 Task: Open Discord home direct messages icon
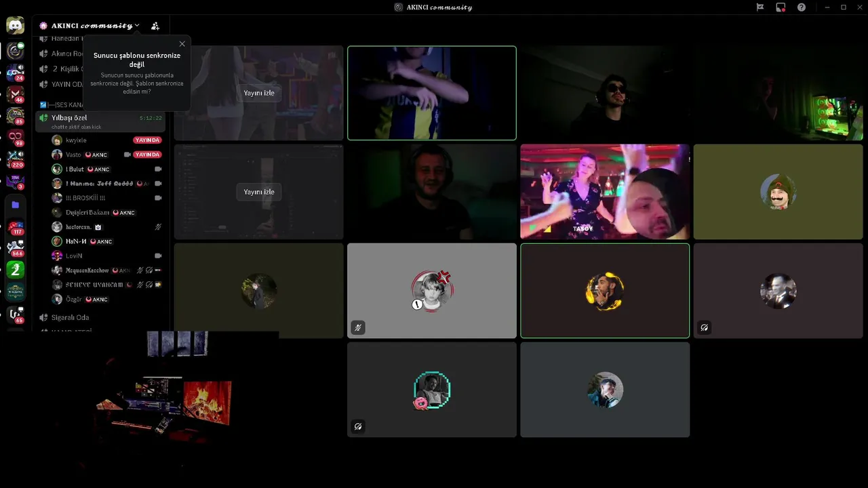point(15,26)
